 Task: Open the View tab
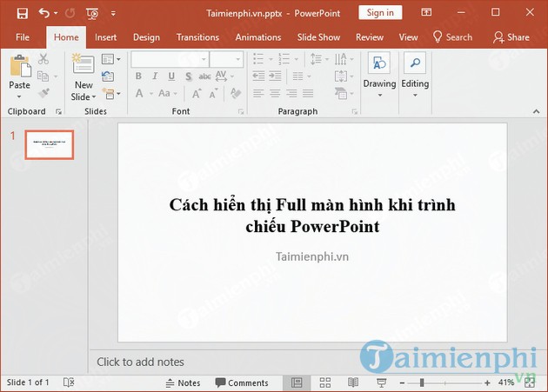408,37
